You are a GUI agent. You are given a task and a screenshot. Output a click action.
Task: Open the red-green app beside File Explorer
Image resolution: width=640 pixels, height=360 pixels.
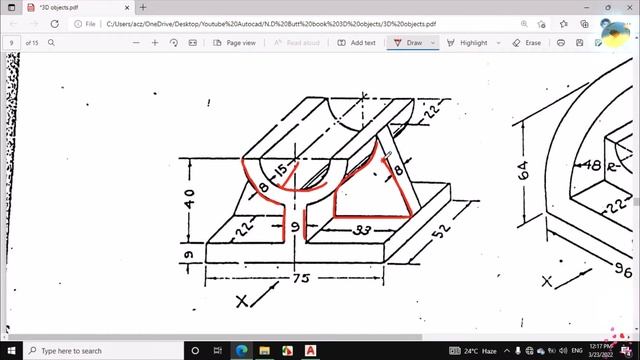pyautogui.click(x=287, y=351)
